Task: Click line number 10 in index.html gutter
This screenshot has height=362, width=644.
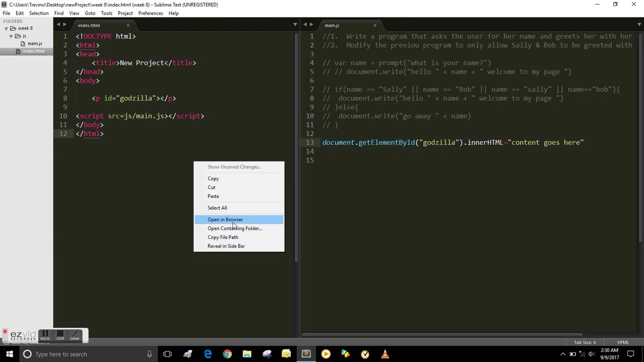Action: pyautogui.click(x=63, y=116)
